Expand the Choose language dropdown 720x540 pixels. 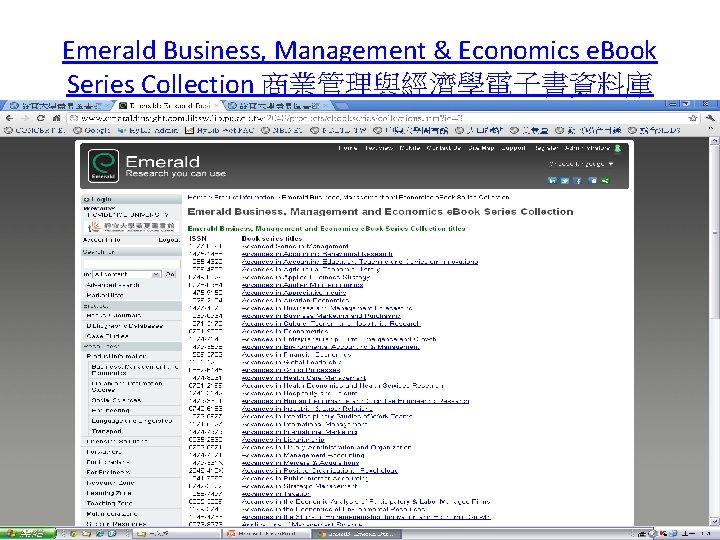[581, 164]
